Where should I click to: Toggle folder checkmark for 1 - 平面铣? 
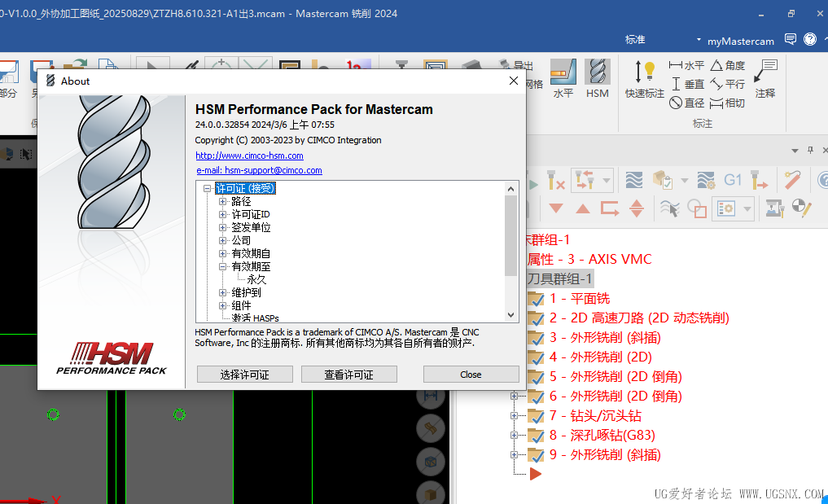tap(536, 299)
